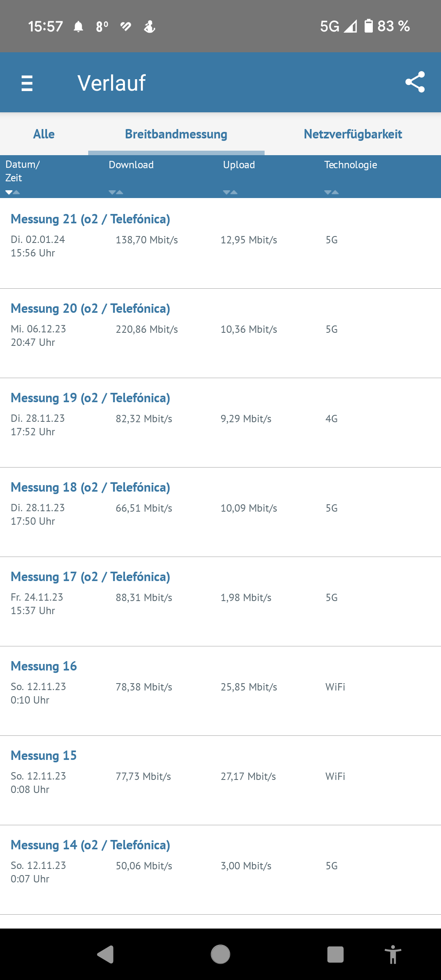The width and height of the screenshot is (441, 980).
Task: Open Messung 16 WiFi entry
Action: pyautogui.click(x=220, y=691)
